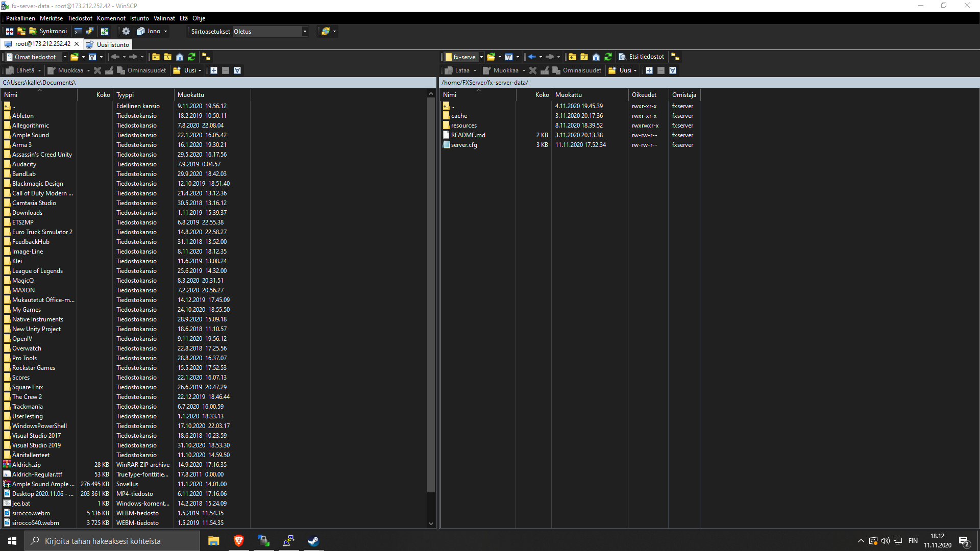
Task: Toggle the local directory tree icon
Action: pos(206,57)
